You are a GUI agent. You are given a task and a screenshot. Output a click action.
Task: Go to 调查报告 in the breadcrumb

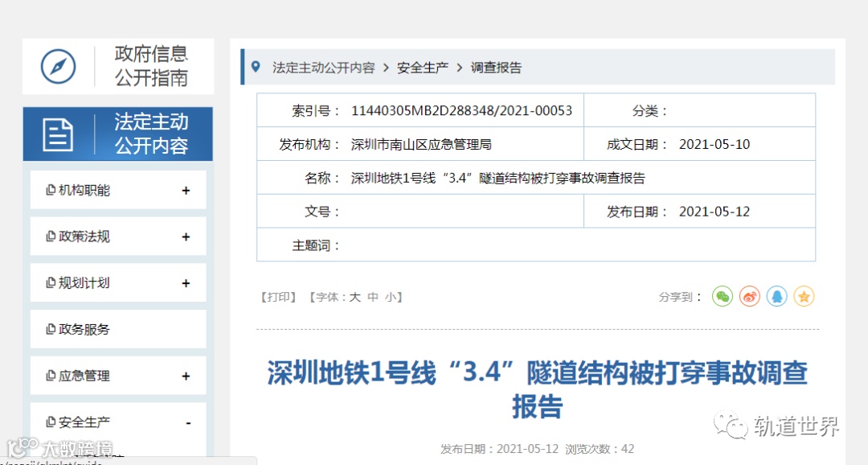point(496,68)
